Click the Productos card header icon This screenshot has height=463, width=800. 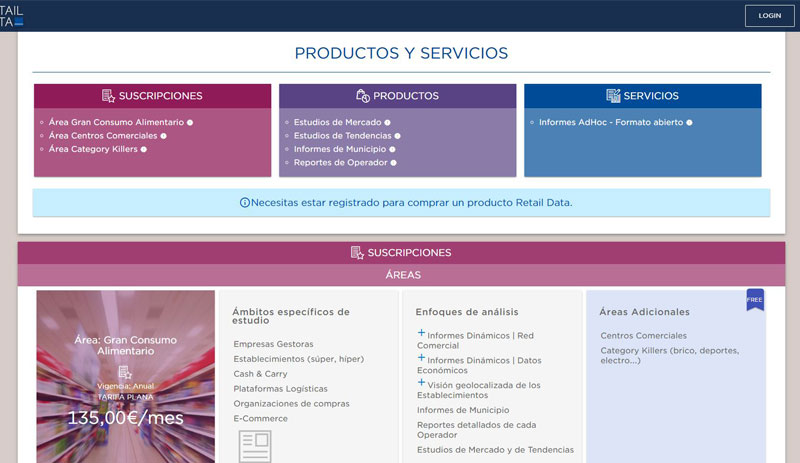pyautogui.click(x=363, y=96)
